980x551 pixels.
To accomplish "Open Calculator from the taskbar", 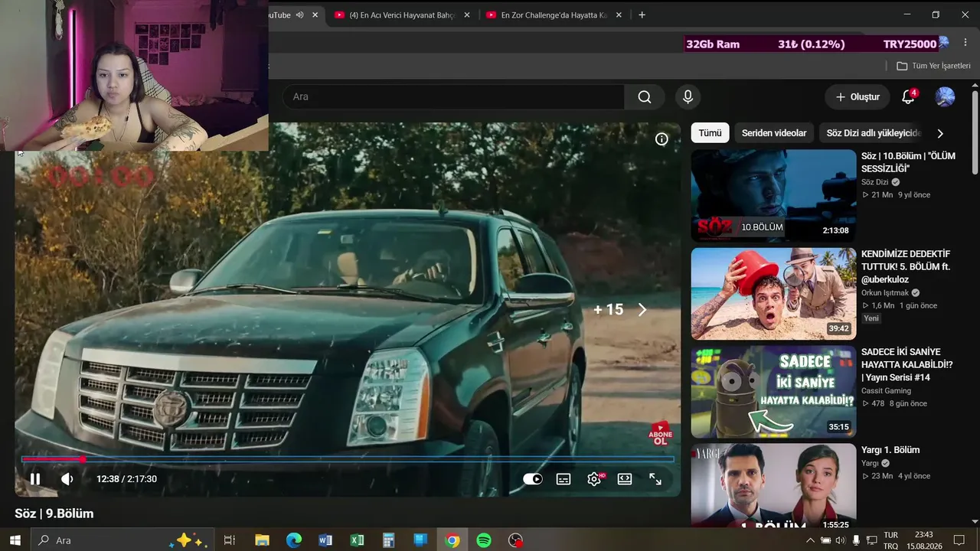I will coord(389,540).
